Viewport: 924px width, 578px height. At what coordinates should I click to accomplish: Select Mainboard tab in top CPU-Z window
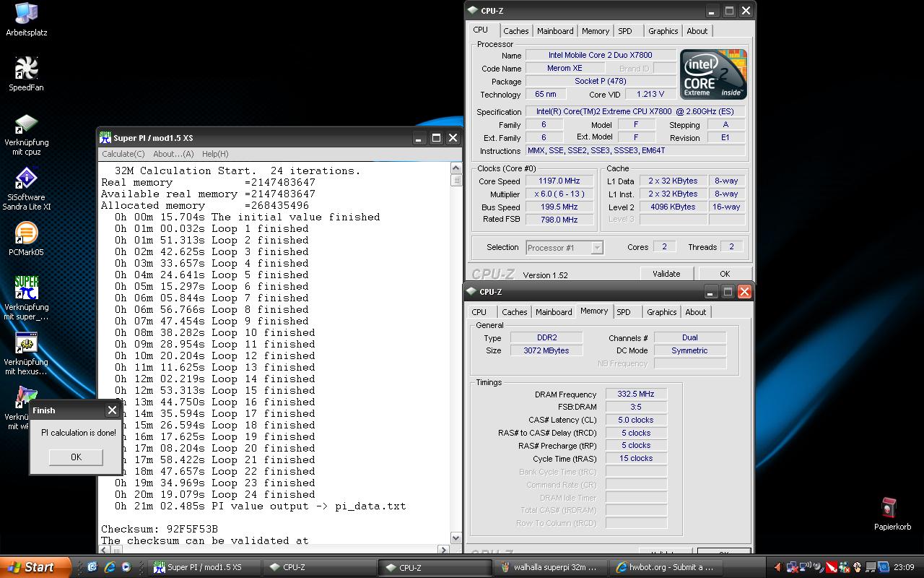click(555, 31)
